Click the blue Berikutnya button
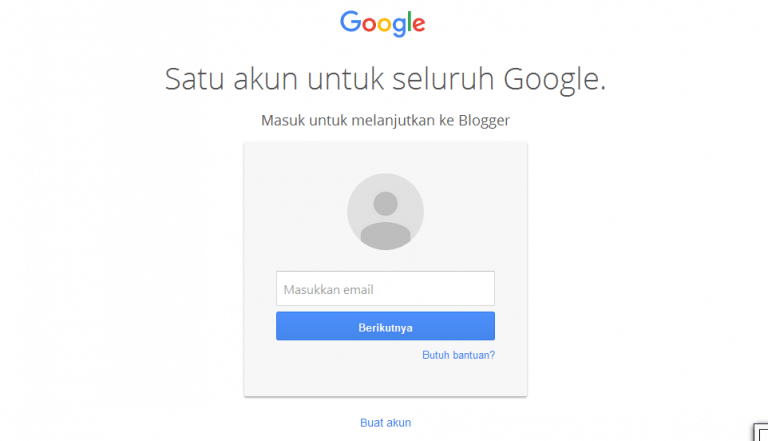768x441 pixels. [385, 326]
